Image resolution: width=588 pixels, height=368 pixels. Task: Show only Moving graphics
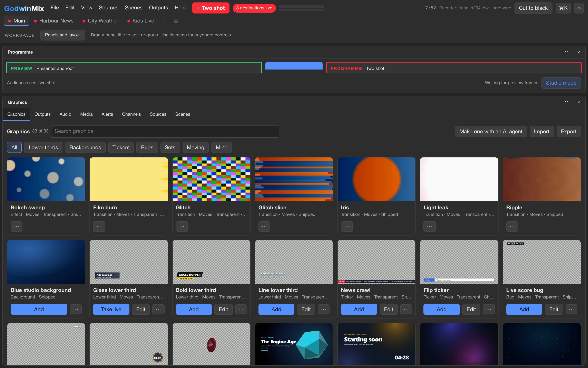pyautogui.click(x=195, y=147)
